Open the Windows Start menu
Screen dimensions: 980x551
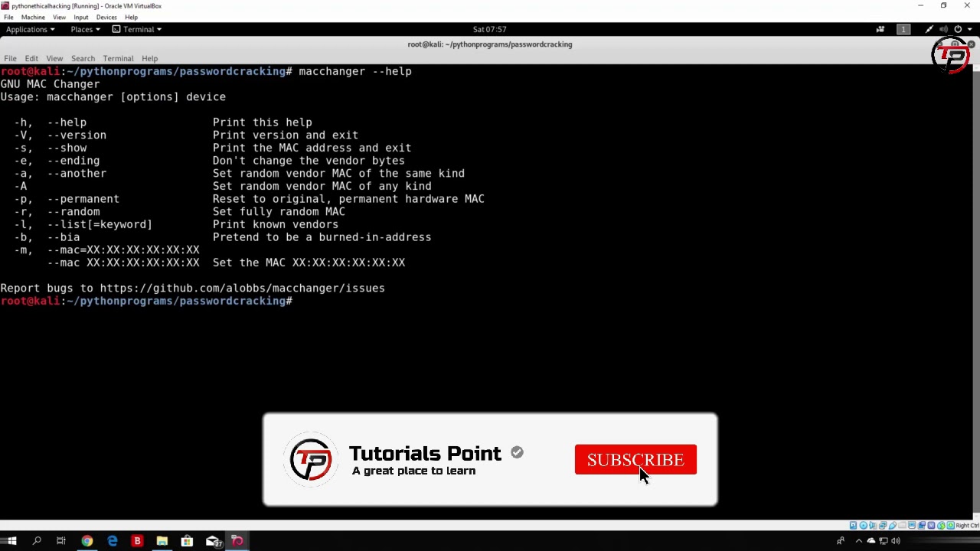(11, 541)
